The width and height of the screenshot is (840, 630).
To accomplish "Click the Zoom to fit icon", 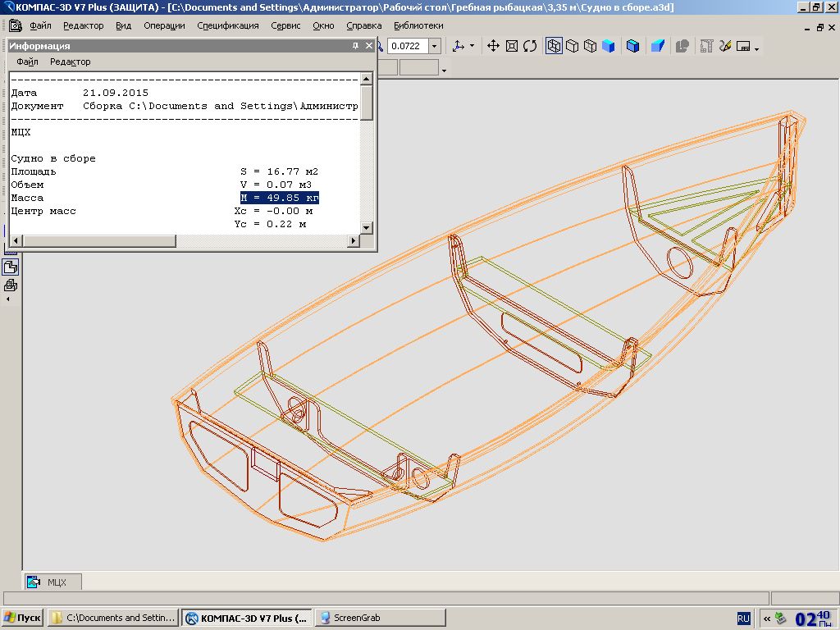I will (x=512, y=46).
